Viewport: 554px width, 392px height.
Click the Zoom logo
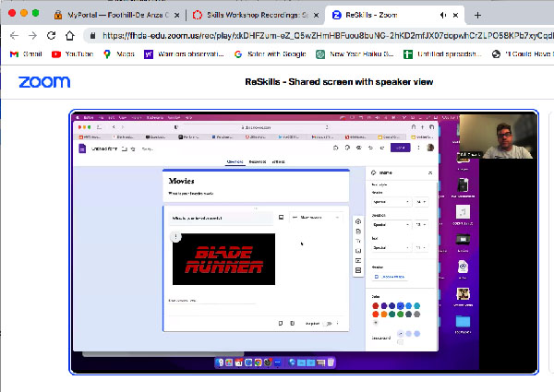pyautogui.click(x=44, y=82)
